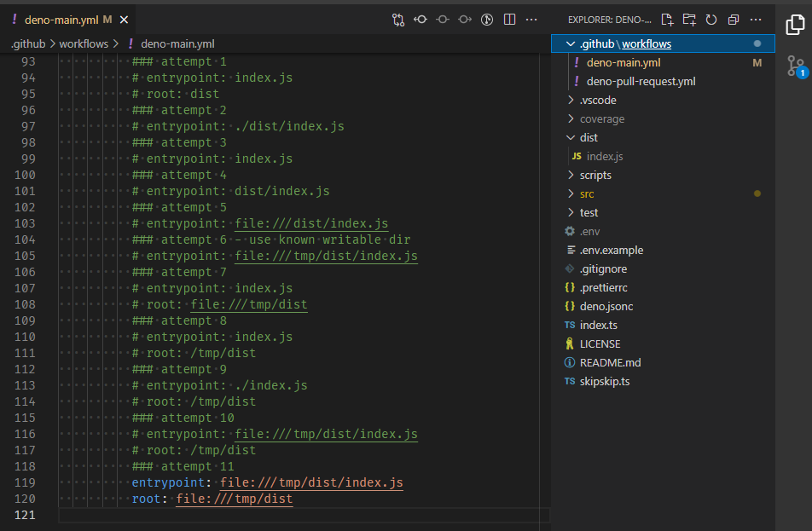This screenshot has width=812, height=531.
Task: Open the skipskip.ts file
Action: pos(663,382)
